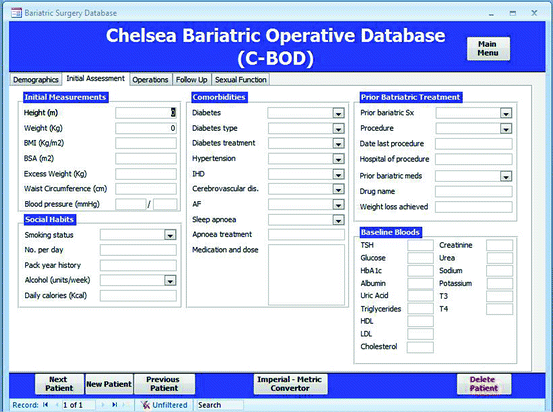This screenshot has width=553, height=412.
Task: Click the BSA (m2) field
Action: (146, 158)
